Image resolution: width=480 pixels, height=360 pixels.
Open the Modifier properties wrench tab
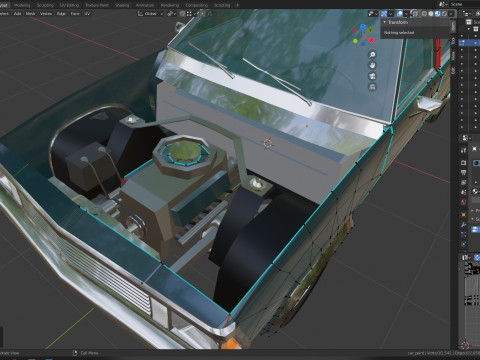click(464, 225)
